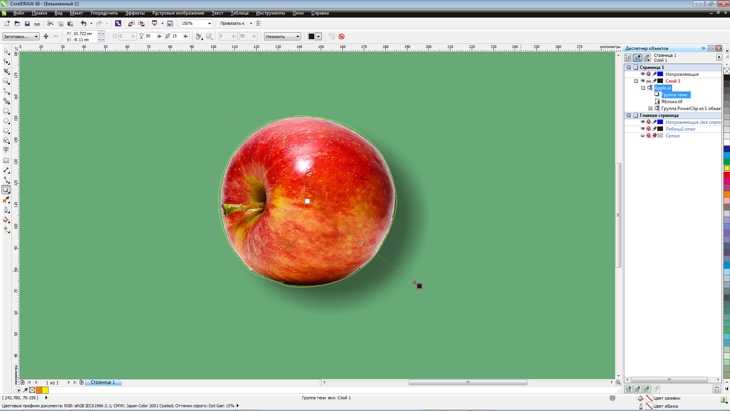Image resolution: width=730 pixels, height=411 pixels.
Task: Click the New Layer icon in Object Manager
Action: coord(629,389)
